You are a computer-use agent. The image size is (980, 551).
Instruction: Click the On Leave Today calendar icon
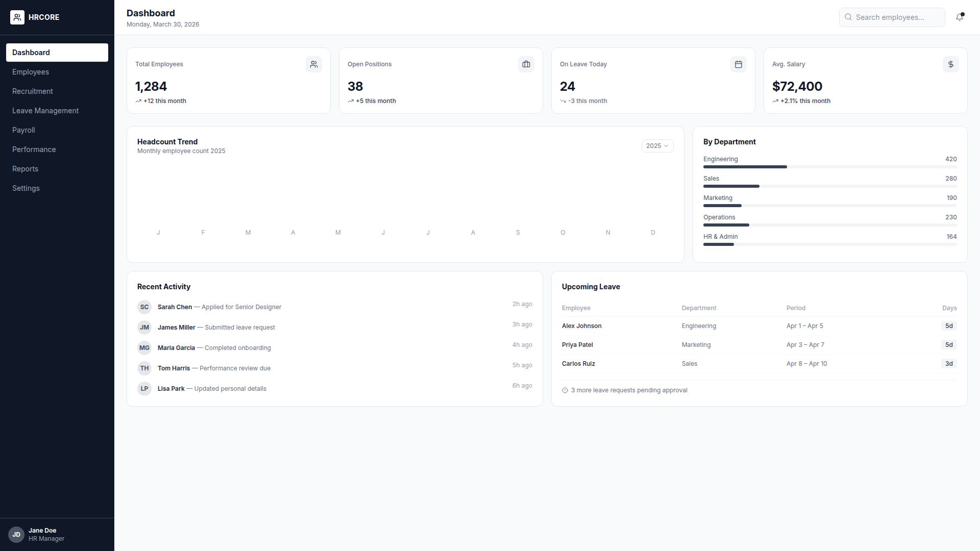739,64
